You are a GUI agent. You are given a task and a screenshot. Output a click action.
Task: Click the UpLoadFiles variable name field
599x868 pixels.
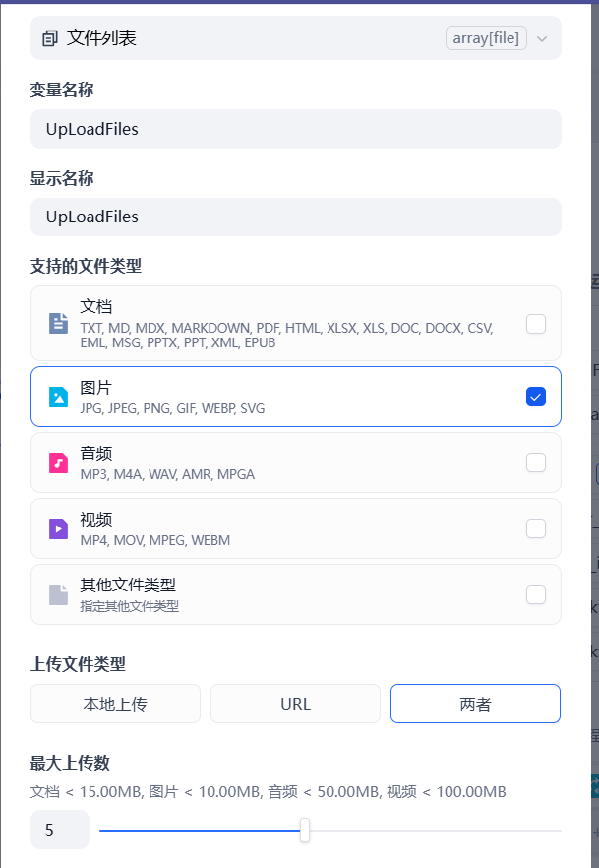coord(295,129)
